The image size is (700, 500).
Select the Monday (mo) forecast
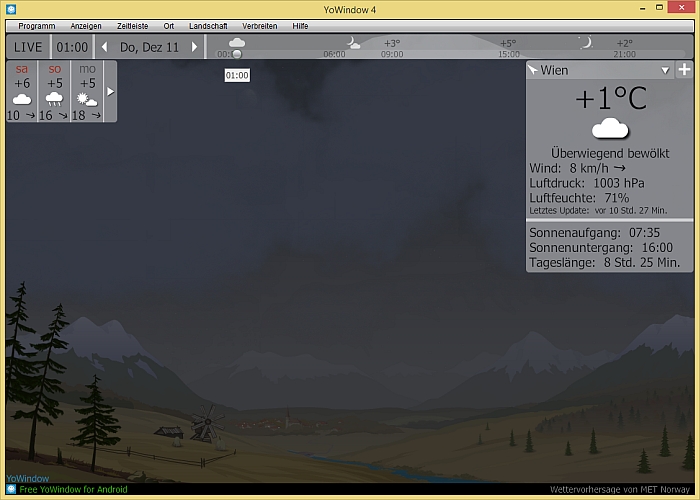pos(87,92)
